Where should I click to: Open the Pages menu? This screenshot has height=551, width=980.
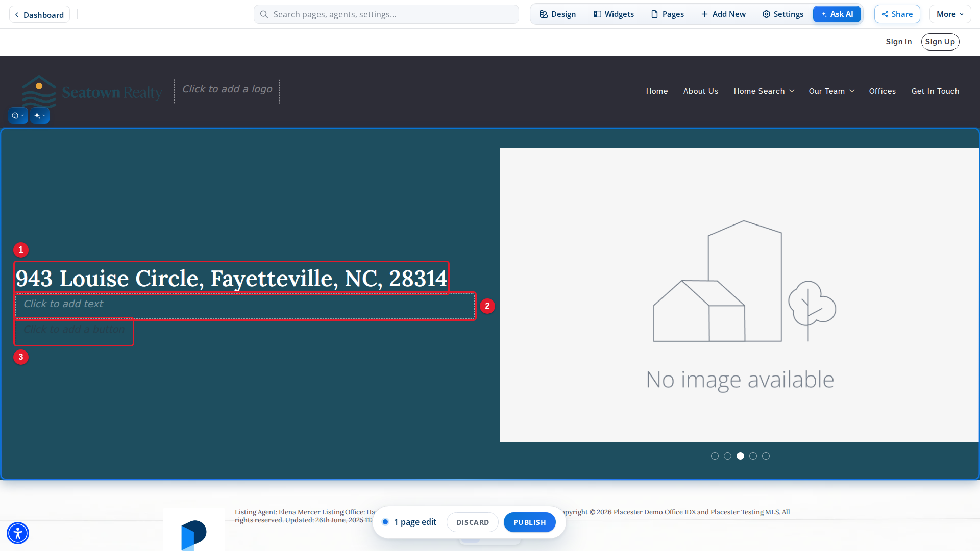pyautogui.click(x=667, y=14)
